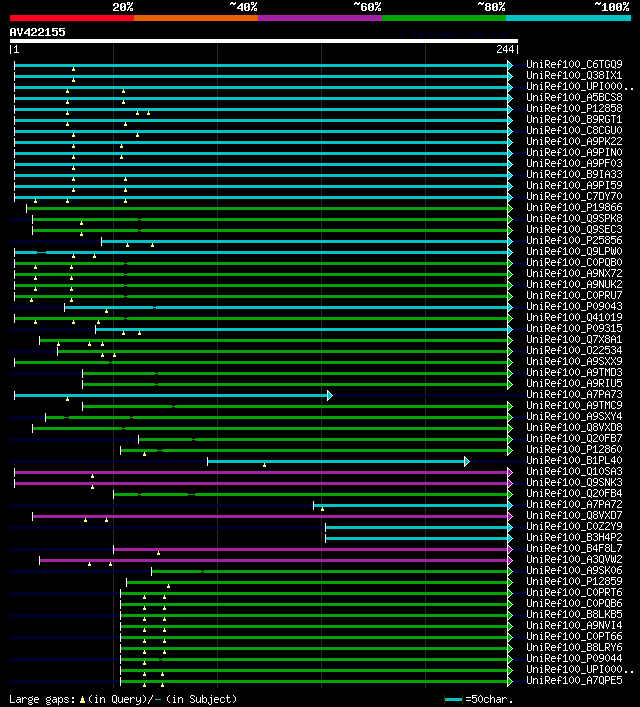Select the UniRef100_A9NX72 label
640x707 pixels.
click(574, 273)
